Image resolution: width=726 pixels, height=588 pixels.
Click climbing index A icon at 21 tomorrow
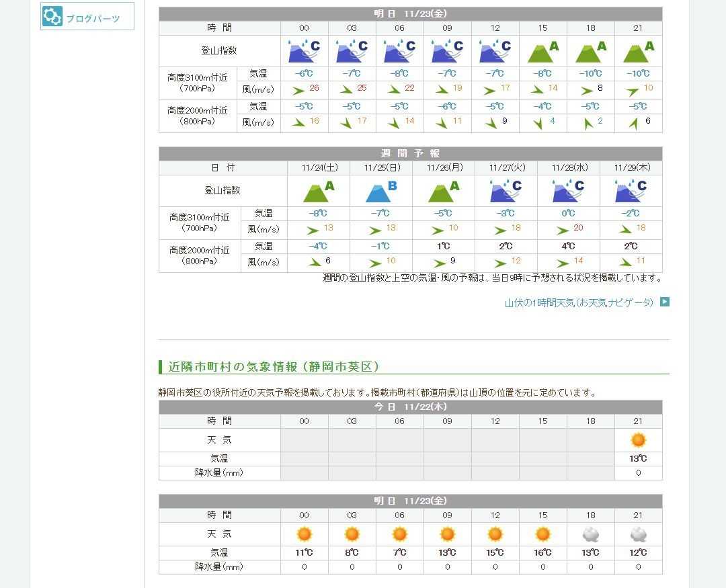[638, 51]
